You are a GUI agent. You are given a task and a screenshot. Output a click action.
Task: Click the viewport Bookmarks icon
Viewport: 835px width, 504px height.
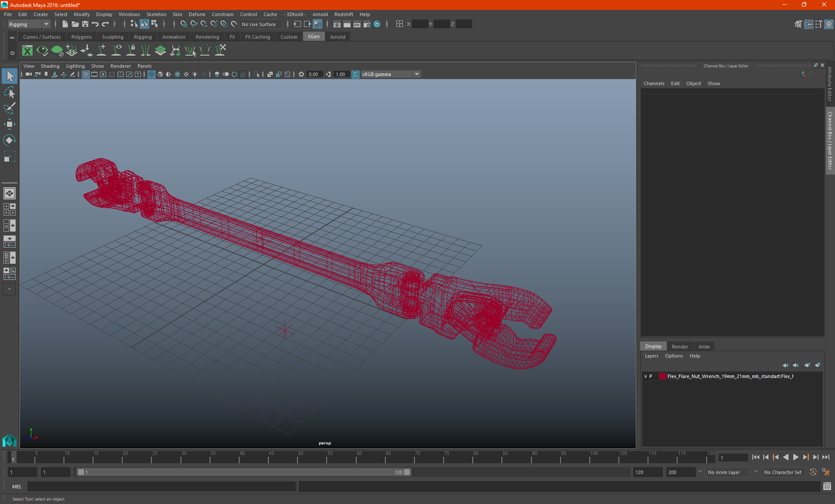46,74
